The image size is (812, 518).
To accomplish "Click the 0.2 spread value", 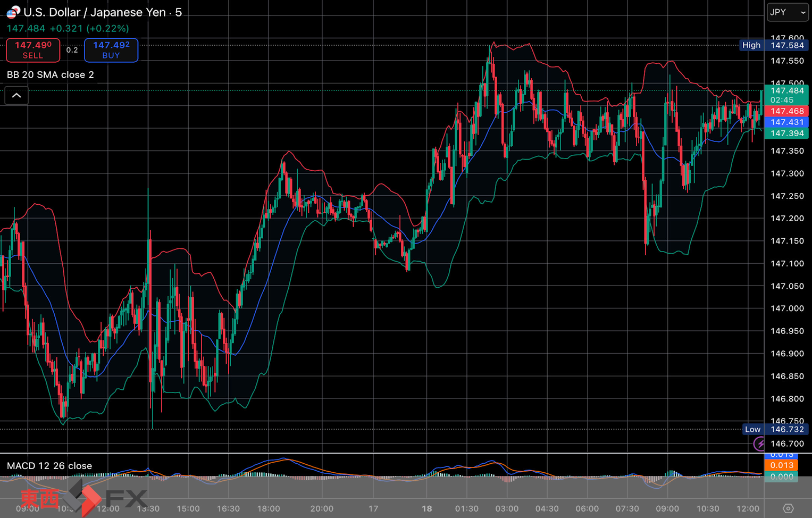I will click(x=72, y=50).
